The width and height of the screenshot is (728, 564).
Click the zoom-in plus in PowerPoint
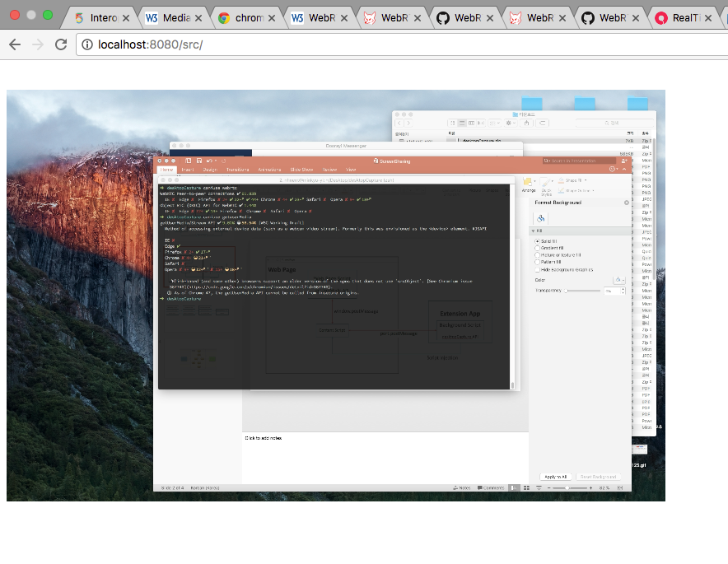point(590,488)
